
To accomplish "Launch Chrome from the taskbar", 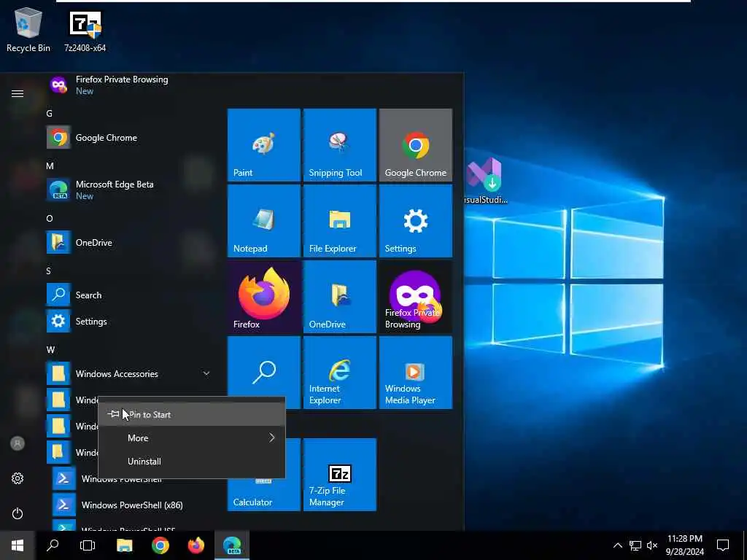I will point(160,545).
